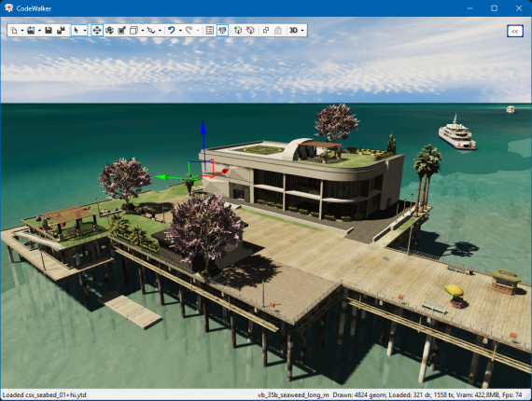Minimize the CodeWalker window

(x=469, y=8)
